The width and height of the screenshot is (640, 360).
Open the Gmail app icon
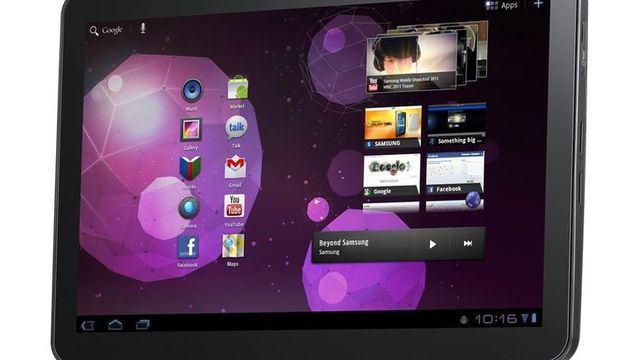pos(236,167)
